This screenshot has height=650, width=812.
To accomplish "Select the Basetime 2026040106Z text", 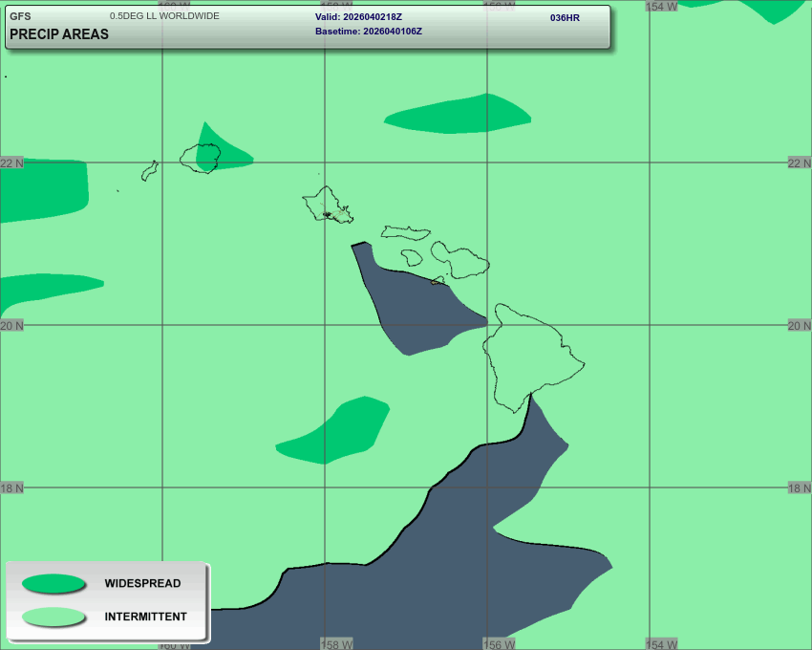I will (368, 32).
